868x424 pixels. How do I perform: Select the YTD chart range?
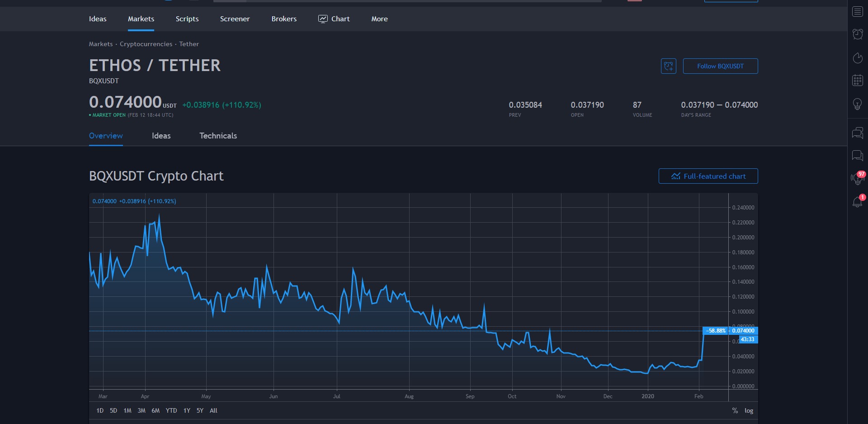point(171,410)
